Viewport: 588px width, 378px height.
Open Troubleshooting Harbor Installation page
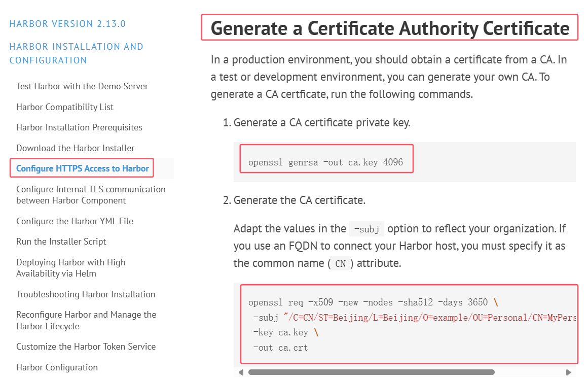(x=86, y=294)
